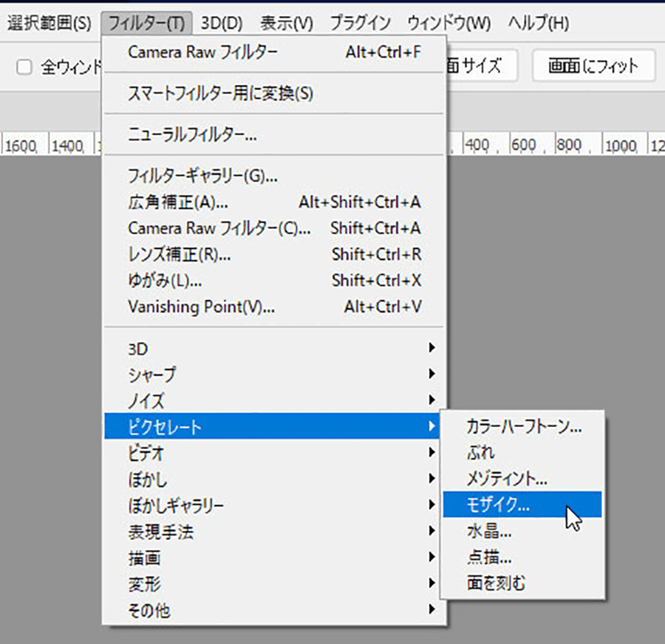Screen dimensions: 665x644
Task: Open the 選択範囲(S) menu
Action: tap(49, 23)
